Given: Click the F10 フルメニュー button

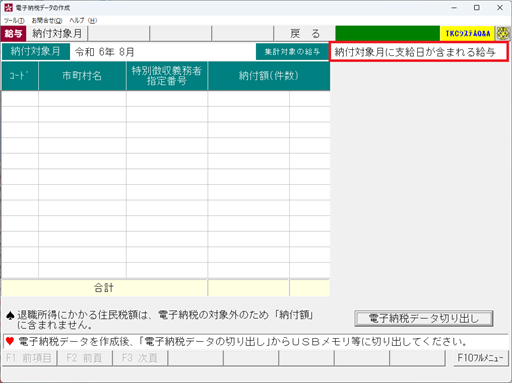Looking at the screenshot, I should click(x=480, y=358).
